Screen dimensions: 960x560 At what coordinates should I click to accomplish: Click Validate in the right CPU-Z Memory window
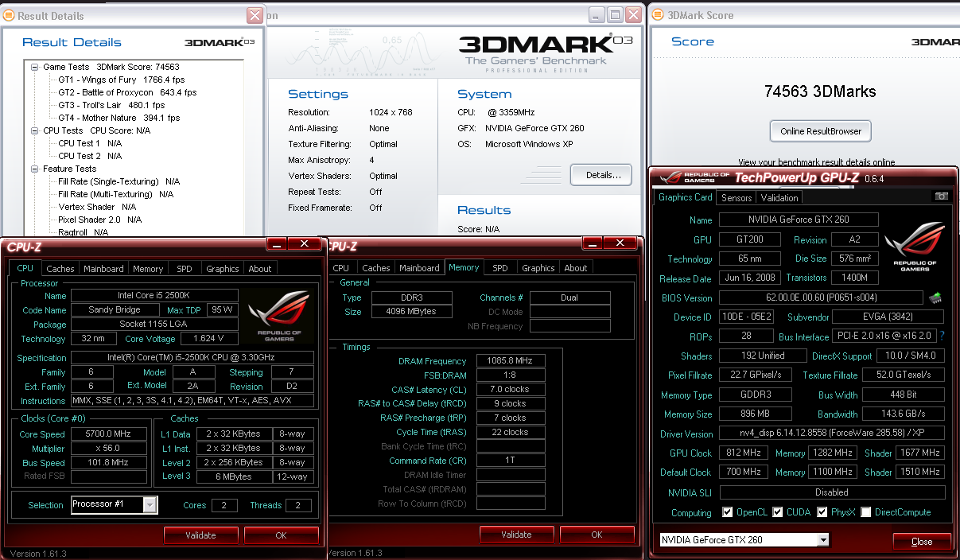pyautogui.click(x=516, y=535)
